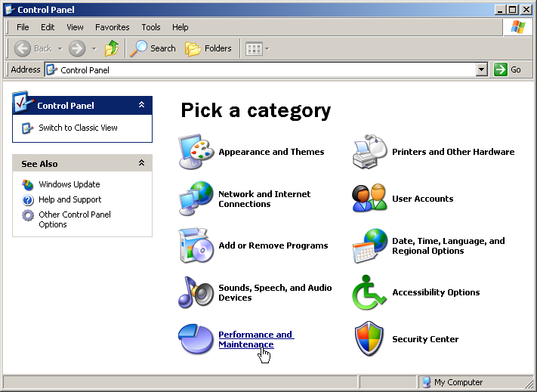Viewport: 537px width, 392px height.
Task: Open the Date, Time, Language calendar globe icon
Action: (x=370, y=245)
